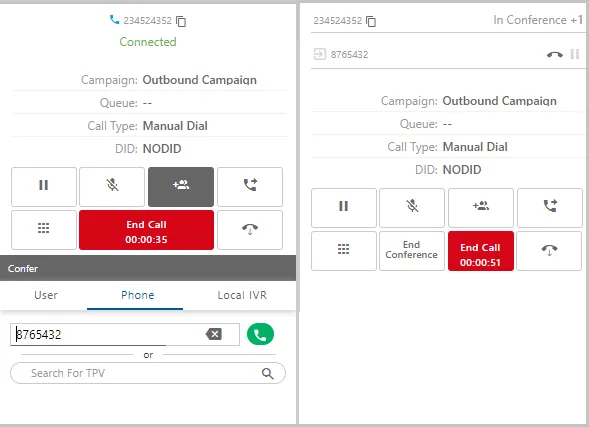Dial 8765432 with the green call button

point(260,334)
